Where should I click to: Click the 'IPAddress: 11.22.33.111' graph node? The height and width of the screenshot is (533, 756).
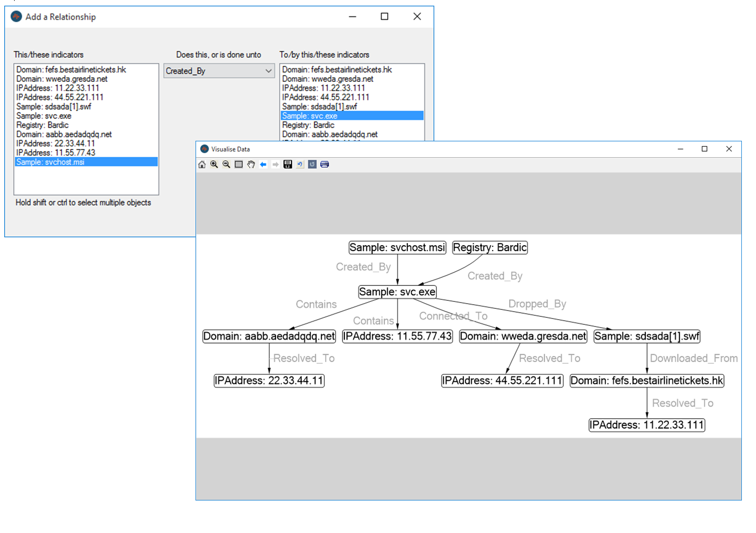point(647,425)
